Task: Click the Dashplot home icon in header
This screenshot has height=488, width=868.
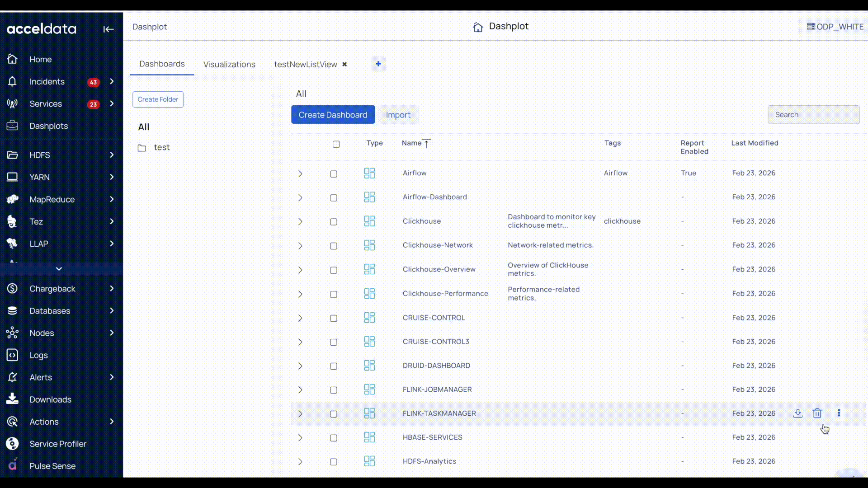Action: pyautogui.click(x=478, y=27)
